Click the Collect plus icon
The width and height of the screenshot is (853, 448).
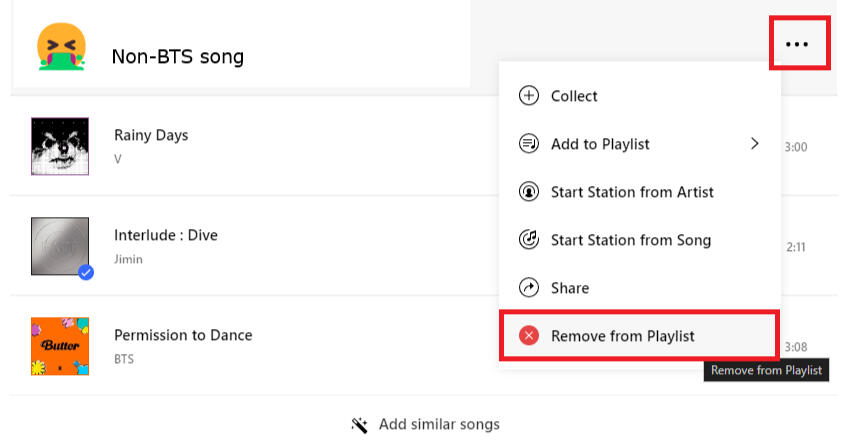(x=529, y=96)
